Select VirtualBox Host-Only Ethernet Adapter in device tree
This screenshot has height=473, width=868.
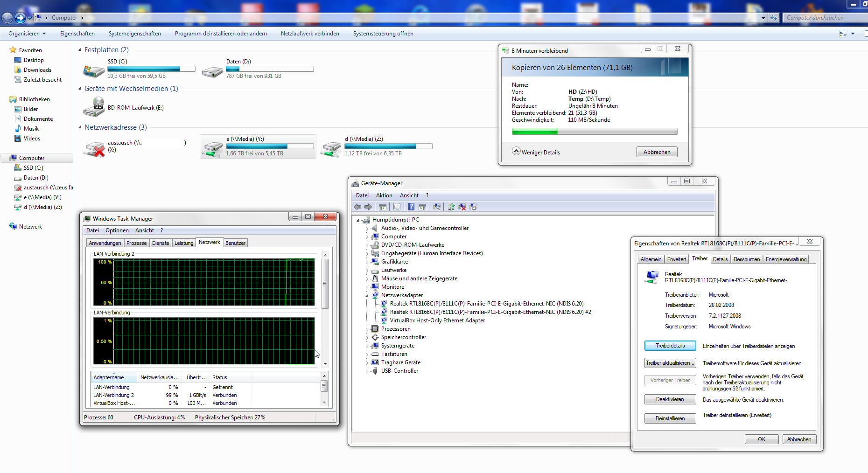[437, 320]
